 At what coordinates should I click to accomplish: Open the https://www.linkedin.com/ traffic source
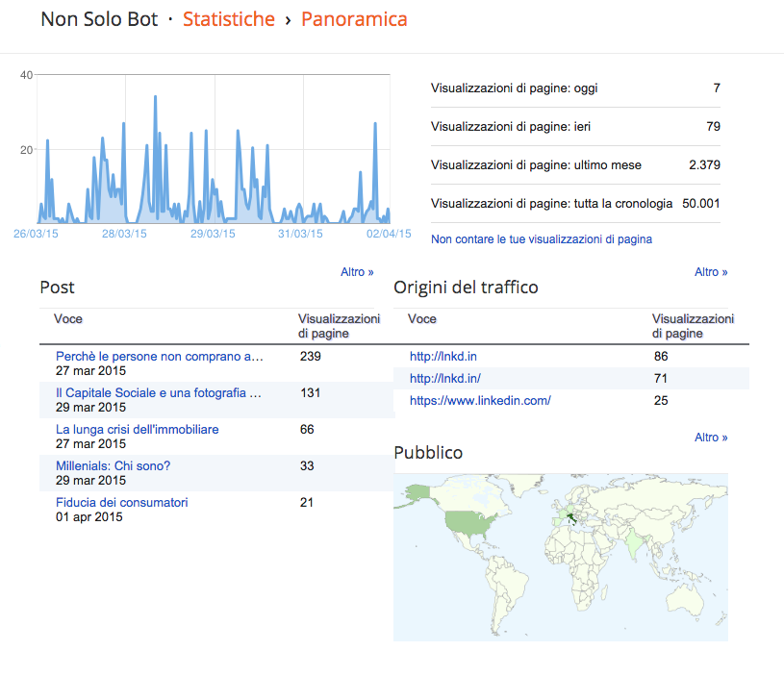click(480, 400)
